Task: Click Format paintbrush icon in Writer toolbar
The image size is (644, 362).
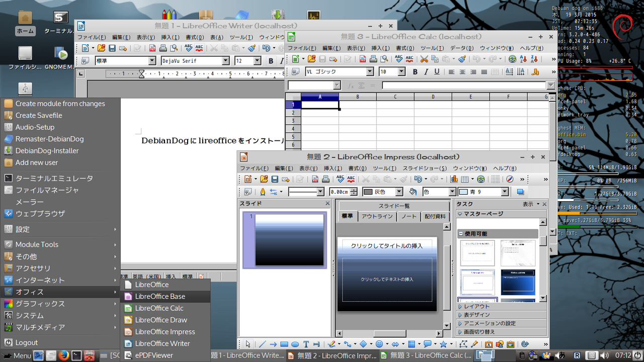Action: [x=252, y=48]
